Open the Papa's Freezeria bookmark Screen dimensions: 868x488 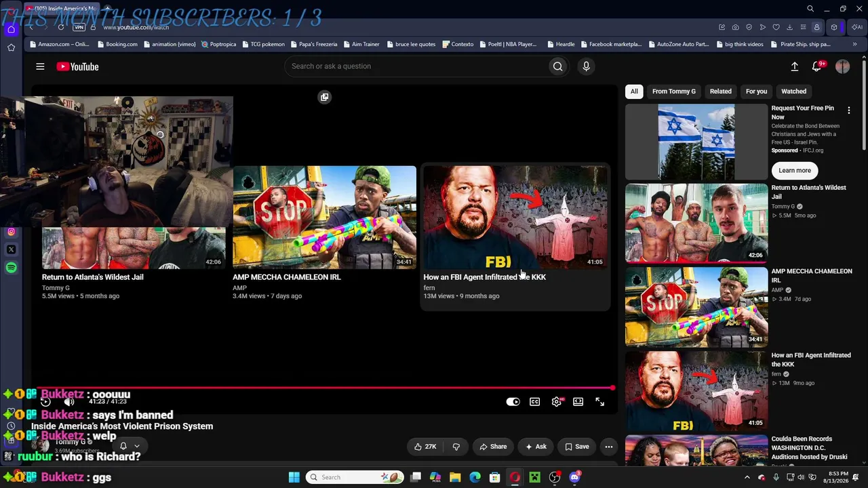(x=313, y=44)
